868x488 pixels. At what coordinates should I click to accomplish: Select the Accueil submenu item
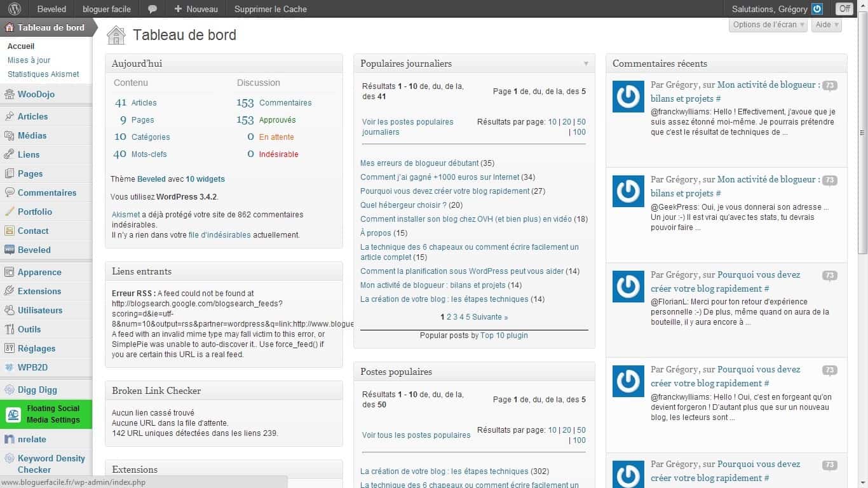click(21, 46)
